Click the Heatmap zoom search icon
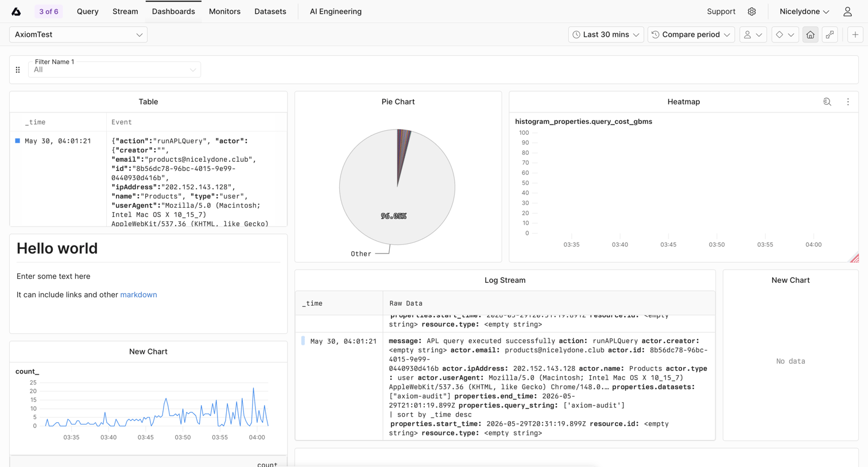This screenshot has height=467, width=868. tap(827, 102)
